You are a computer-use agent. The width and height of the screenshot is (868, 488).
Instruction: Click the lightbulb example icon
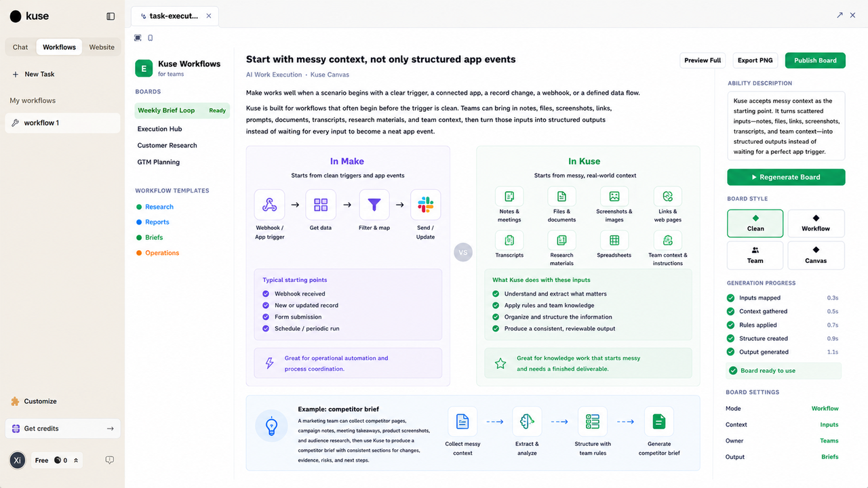pyautogui.click(x=271, y=426)
